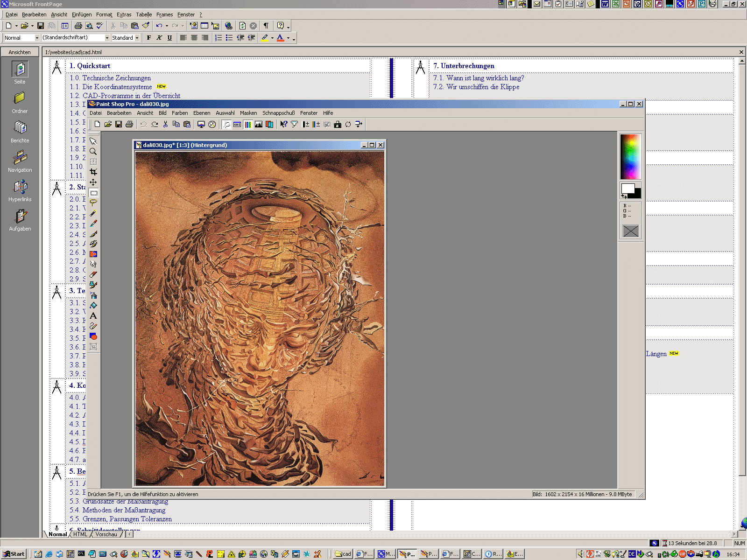Screen dimensions: 747x560
Task: Select the Color Replacer tool
Action: (x=93, y=254)
